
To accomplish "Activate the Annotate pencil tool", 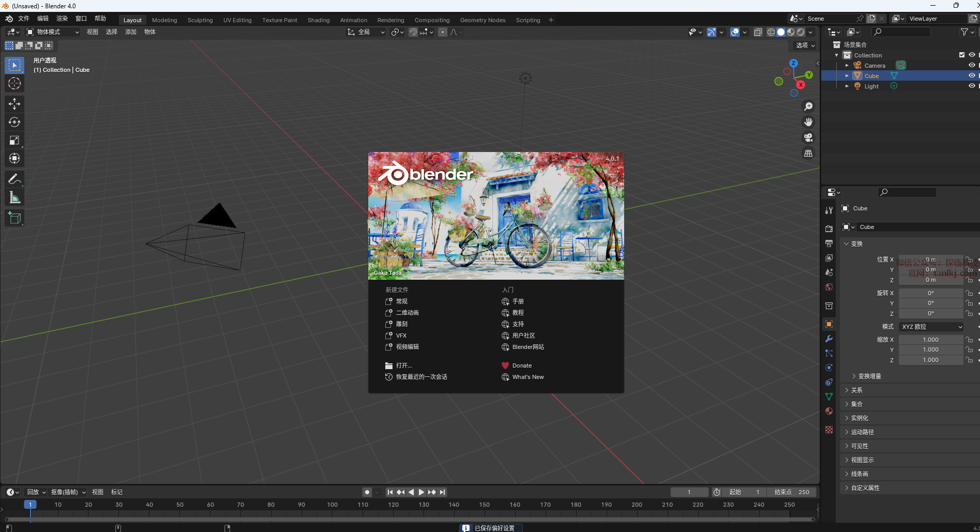I will [x=14, y=179].
